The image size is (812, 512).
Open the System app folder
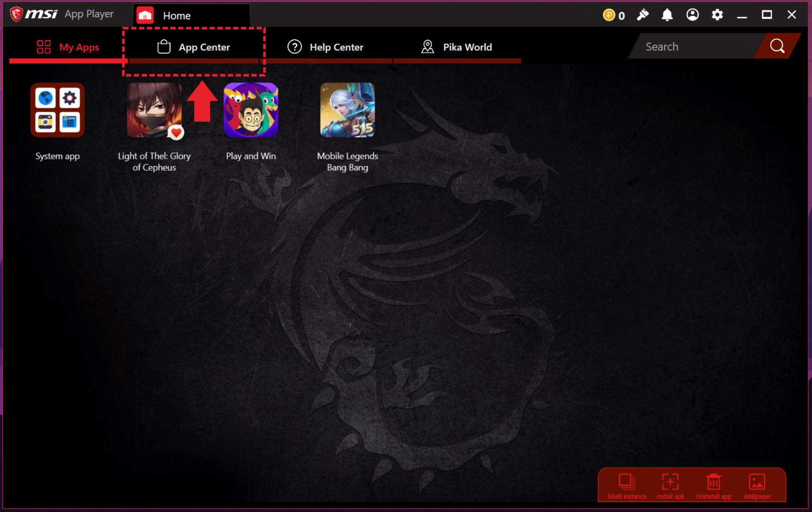pyautogui.click(x=57, y=111)
